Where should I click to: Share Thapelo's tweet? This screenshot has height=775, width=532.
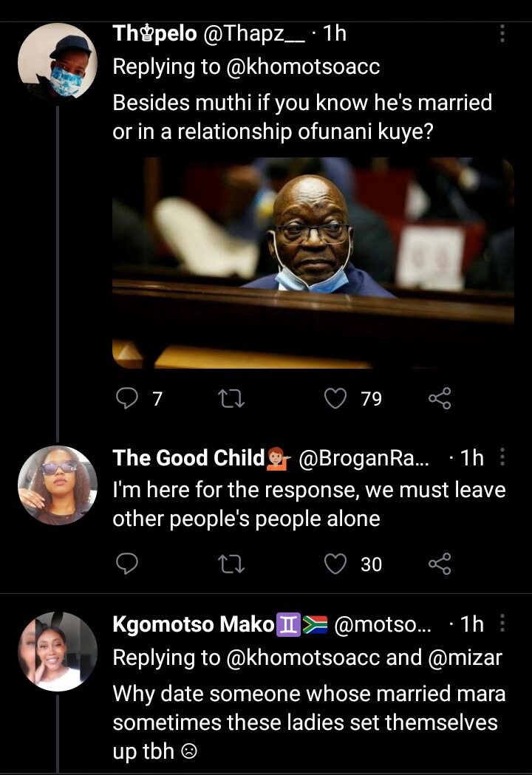439,399
